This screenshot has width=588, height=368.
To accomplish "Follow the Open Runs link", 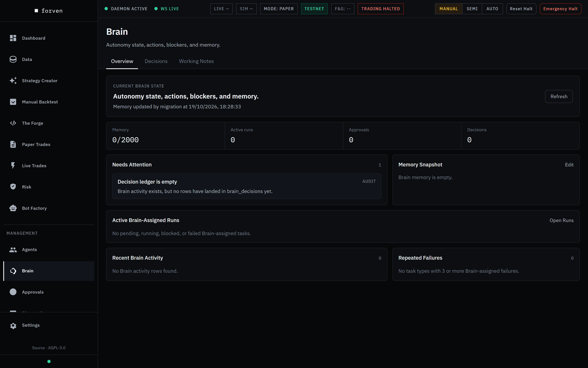I will point(561,220).
